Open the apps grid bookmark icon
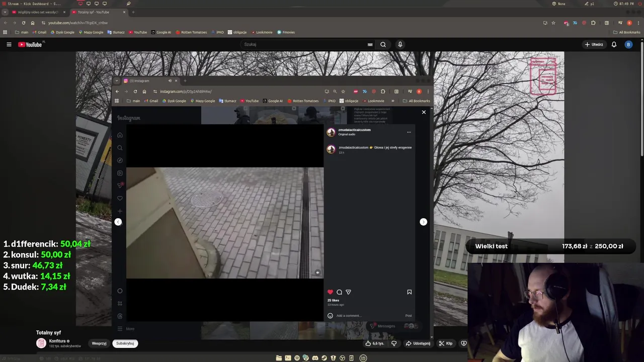The height and width of the screenshot is (362, 644). tap(5, 32)
